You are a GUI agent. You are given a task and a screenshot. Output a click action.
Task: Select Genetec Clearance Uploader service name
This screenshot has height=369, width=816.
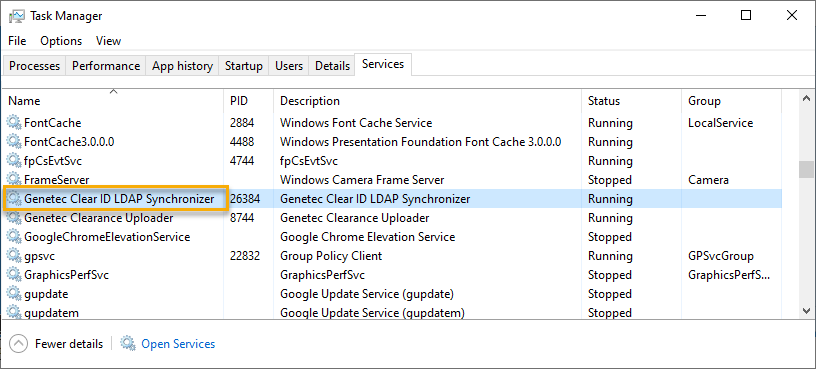pos(99,218)
